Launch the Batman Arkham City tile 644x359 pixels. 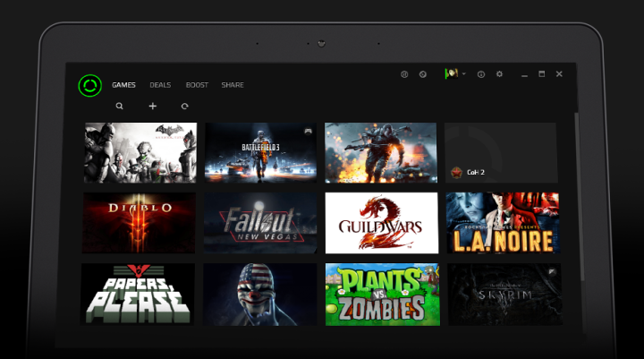click(140, 152)
